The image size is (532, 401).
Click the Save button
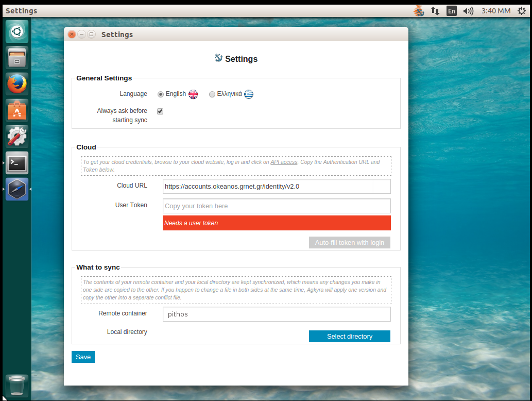tap(83, 357)
